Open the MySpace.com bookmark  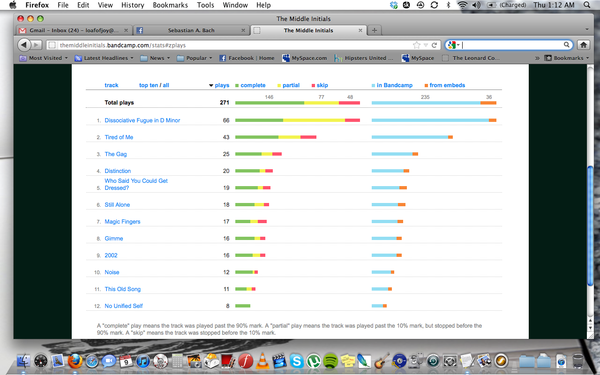click(x=305, y=58)
